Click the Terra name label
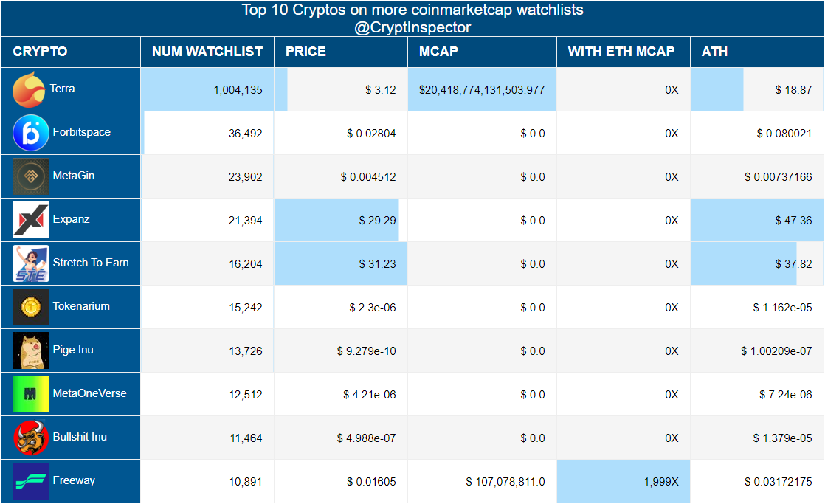This screenshot has height=504, width=825. (x=62, y=89)
